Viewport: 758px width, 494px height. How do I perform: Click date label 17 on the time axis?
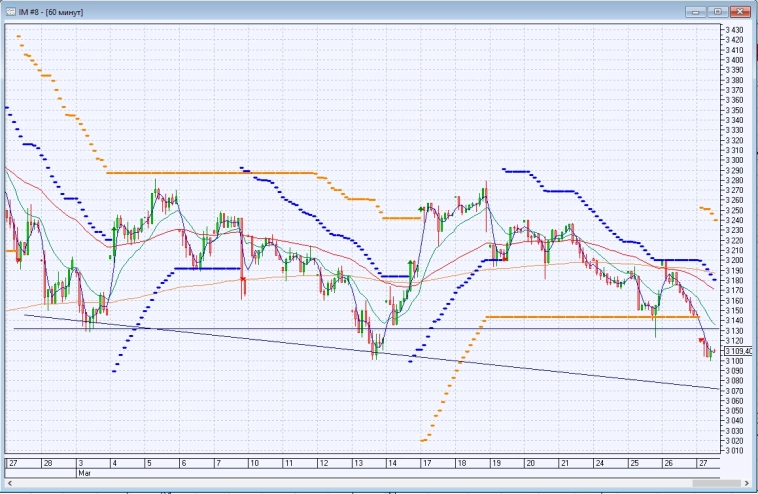(426, 464)
